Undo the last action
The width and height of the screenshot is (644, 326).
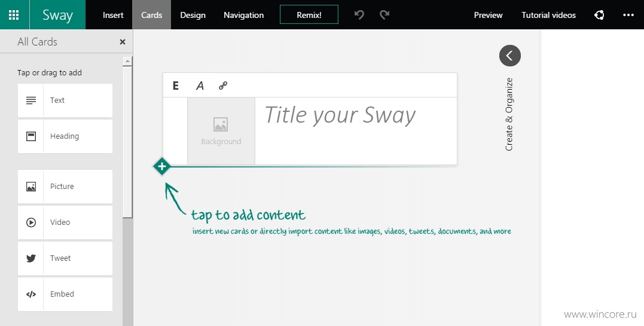click(x=359, y=15)
